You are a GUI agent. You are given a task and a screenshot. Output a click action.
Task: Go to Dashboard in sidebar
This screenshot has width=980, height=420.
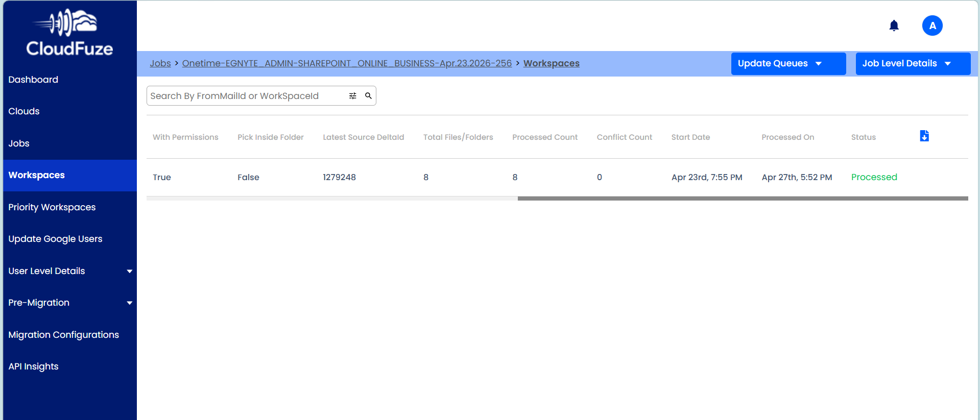[x=33, y=80]
